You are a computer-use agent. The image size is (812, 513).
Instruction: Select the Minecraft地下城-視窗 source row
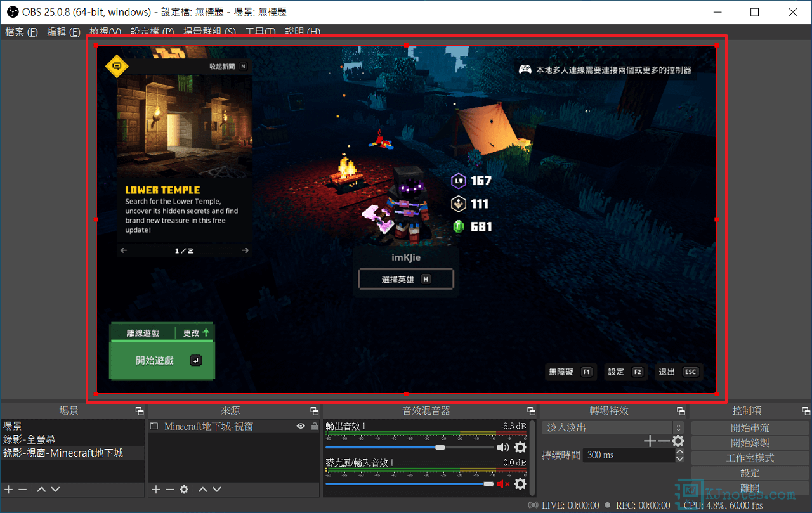[x=233, y=427]
